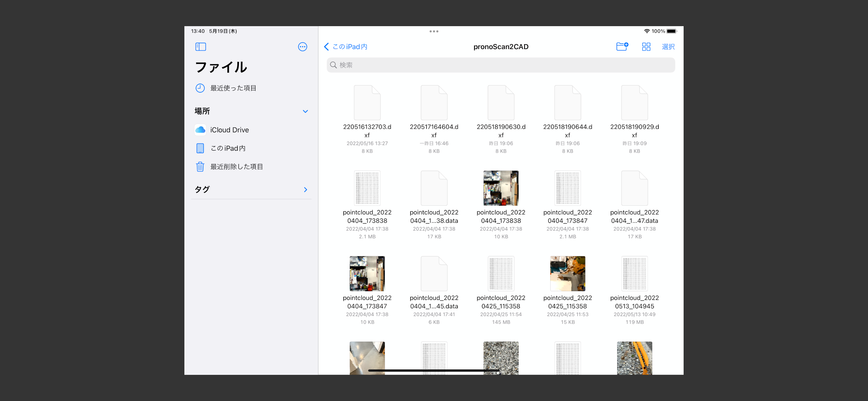Screen dimensions: 868x401
Task: Open the 10 KB pointcloud_20220404_173847 photo
Action: click(367, 291)
